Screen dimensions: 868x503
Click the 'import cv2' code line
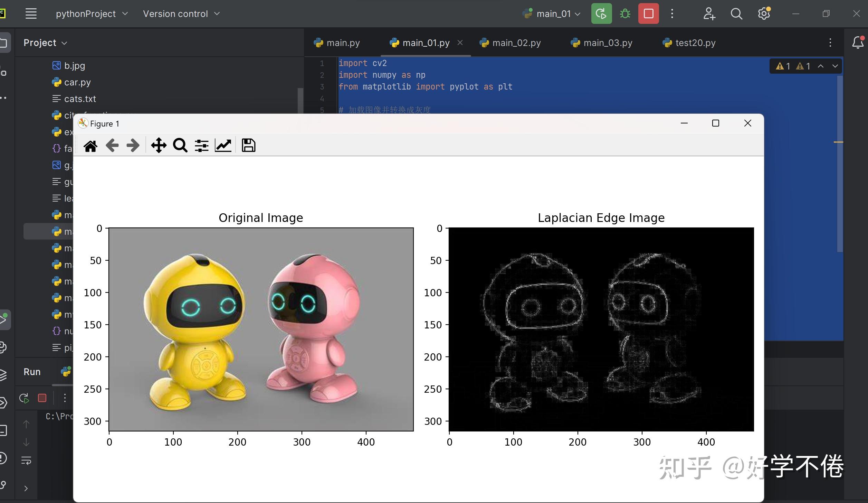[x=362, y=63]
